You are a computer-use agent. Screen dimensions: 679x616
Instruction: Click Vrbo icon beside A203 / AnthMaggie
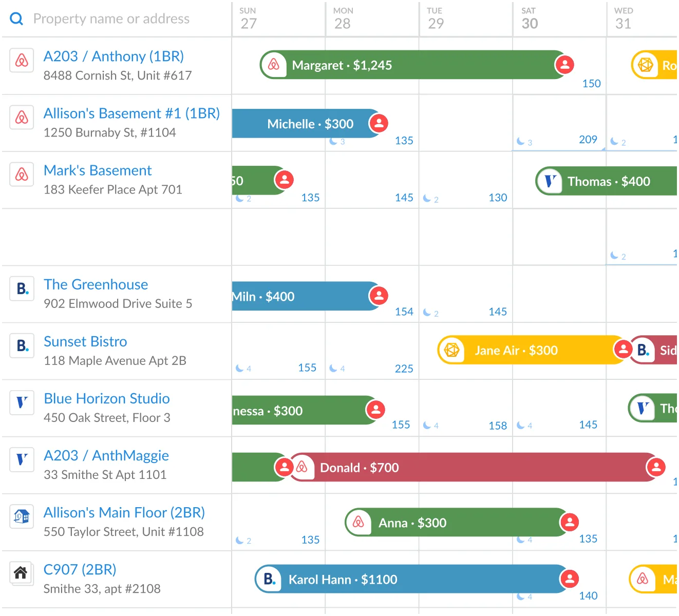22,459
